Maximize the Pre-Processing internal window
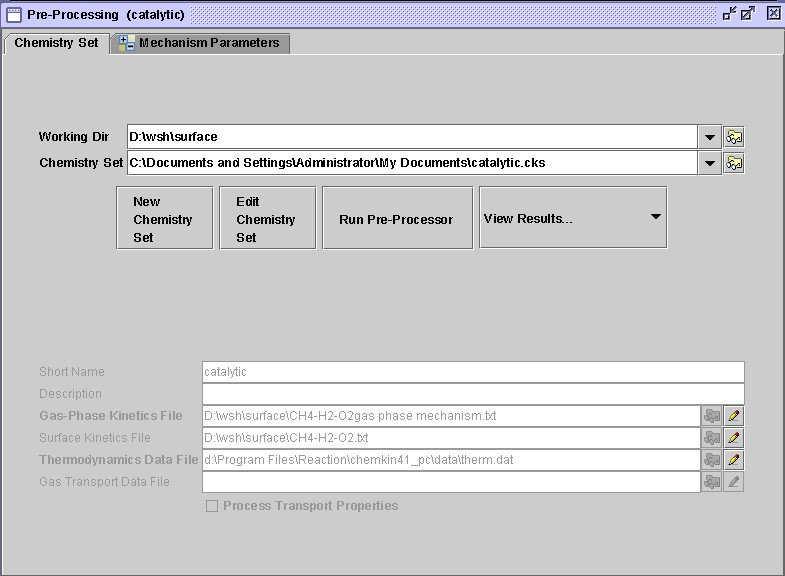 pyautogui.click(x=749, y=14)
